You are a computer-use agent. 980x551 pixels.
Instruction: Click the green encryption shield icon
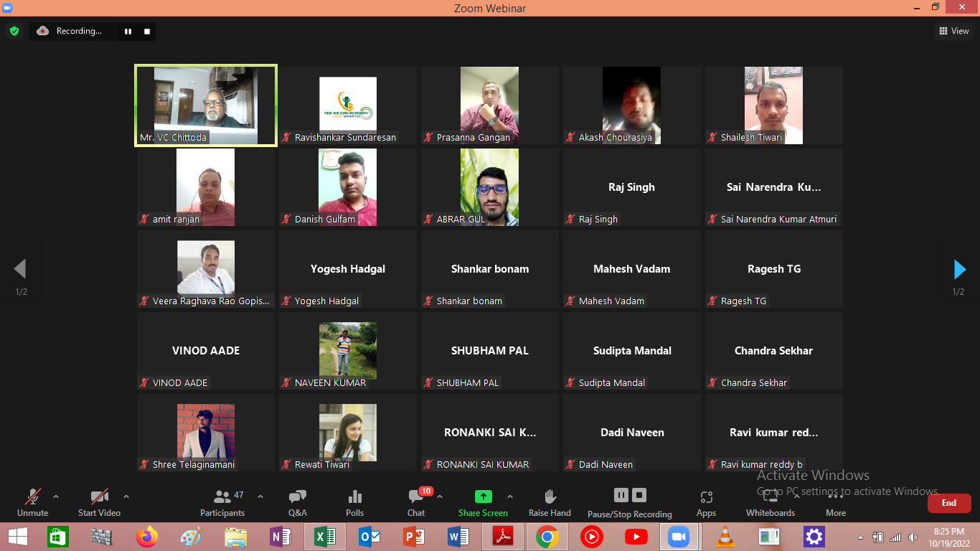(14, 31)
